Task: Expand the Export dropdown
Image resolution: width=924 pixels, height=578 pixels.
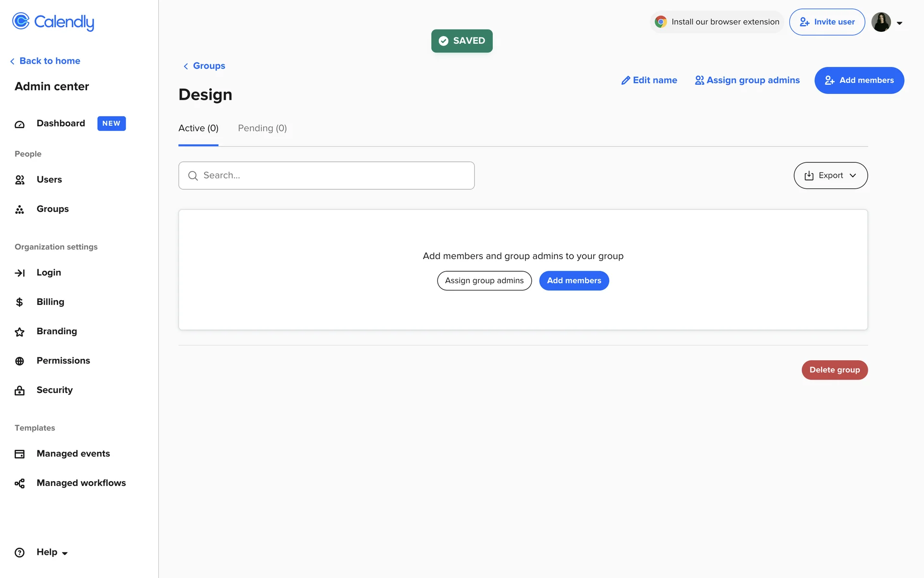Action: coord(831,176)
